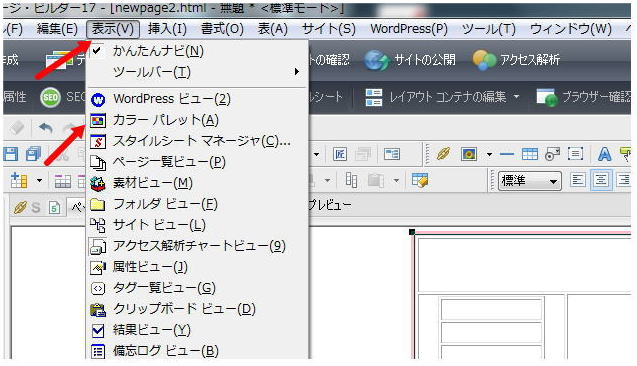The image size is (637, 366).
Task: Click the blue letter A logo icon
Action: [x=604, y=154]
